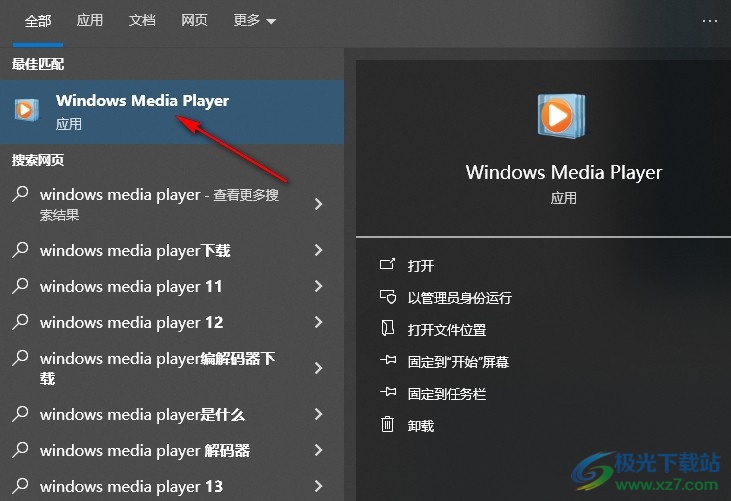Expand the arrow for 'windows media player 13'

click(318, 486)
